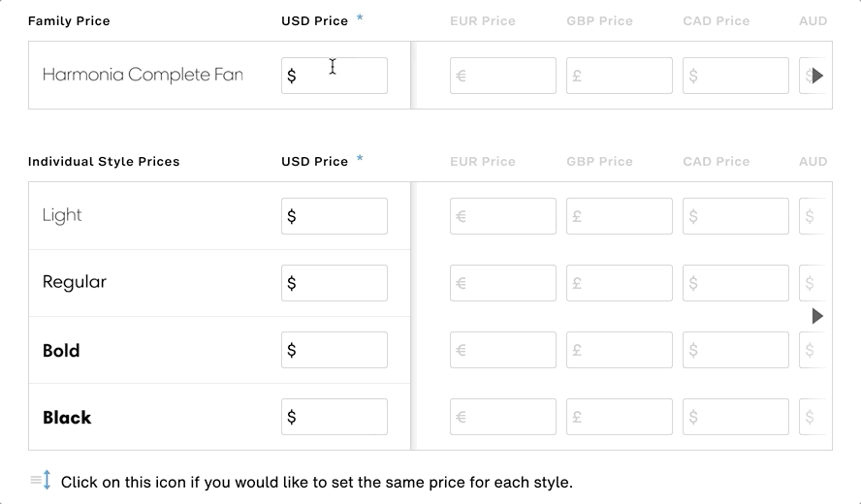Click the right arrow in Individual Style Prices

[x=817, y=316]
